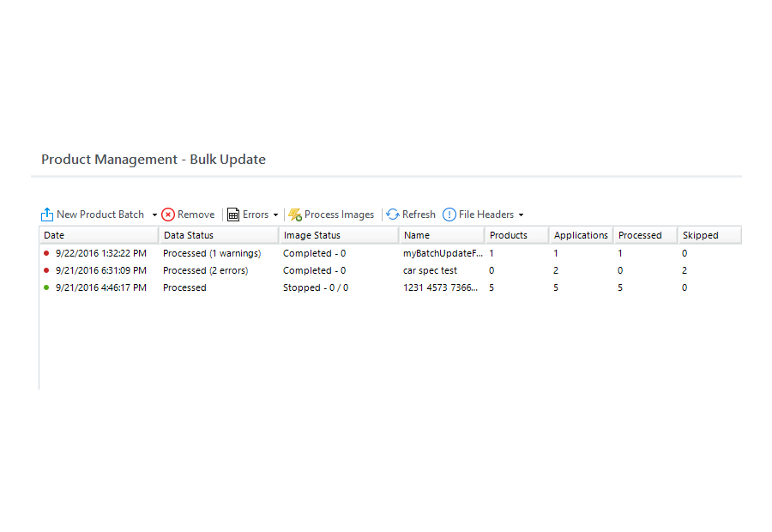Click the New Product Batch upload icon
772x532 pixels.
47,215
